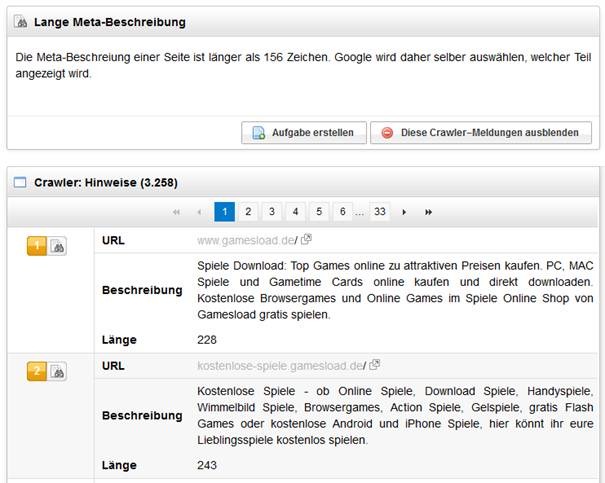Click description starting 'Kostenlose Spiele - ob Online'
This screenshot has width=605, height=483.
coord(395,415)
